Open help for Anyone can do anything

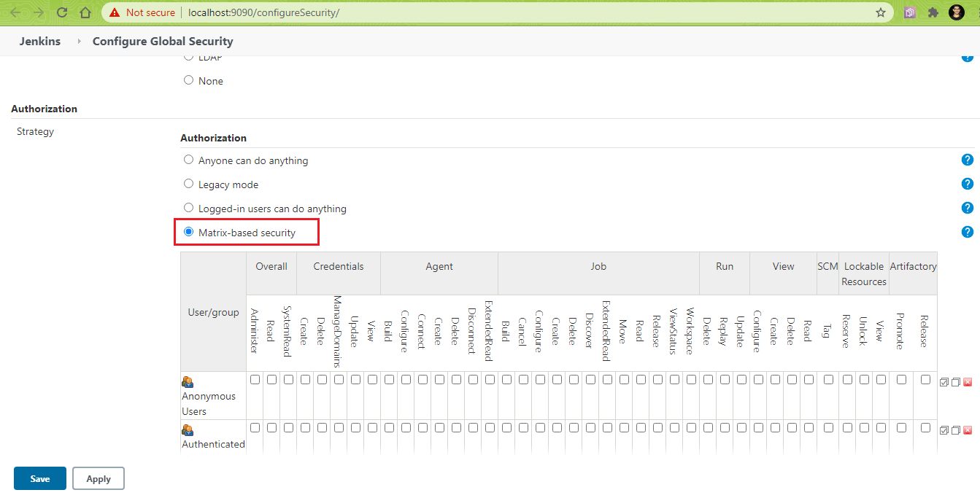click(x=968, y=160)
